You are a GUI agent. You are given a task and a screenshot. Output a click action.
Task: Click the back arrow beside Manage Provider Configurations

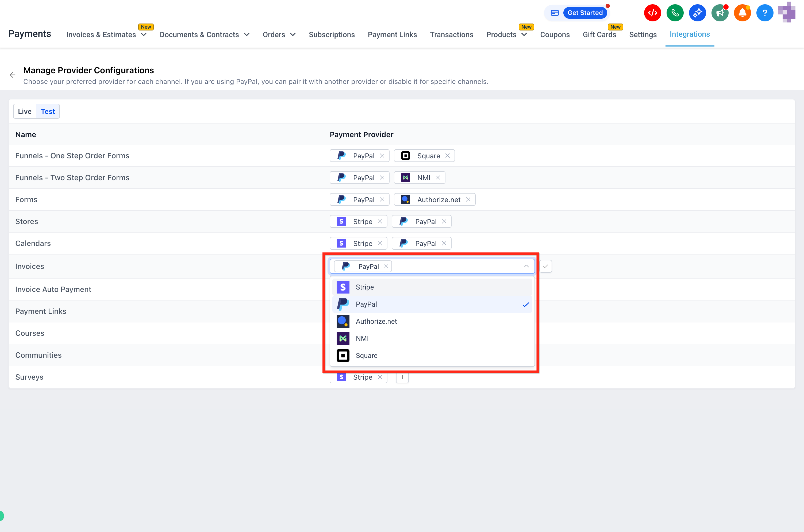(x=13, y=75)
